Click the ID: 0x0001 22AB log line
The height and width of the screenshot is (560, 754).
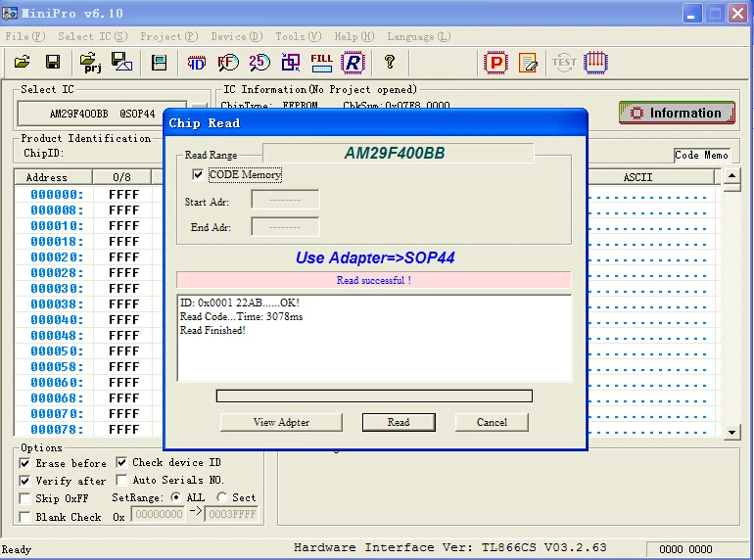tap(240, 303)
